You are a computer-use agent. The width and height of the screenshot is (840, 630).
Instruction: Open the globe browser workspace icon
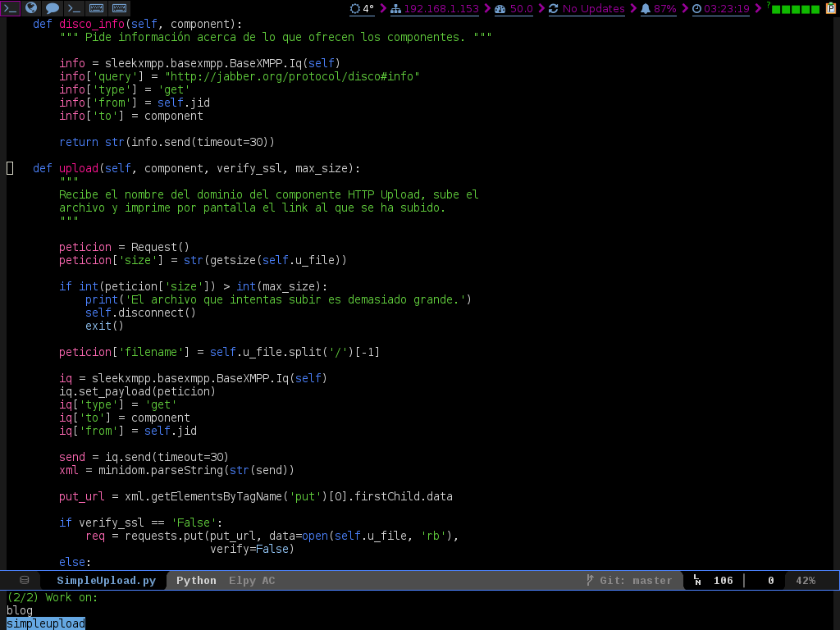click(31, 8)
